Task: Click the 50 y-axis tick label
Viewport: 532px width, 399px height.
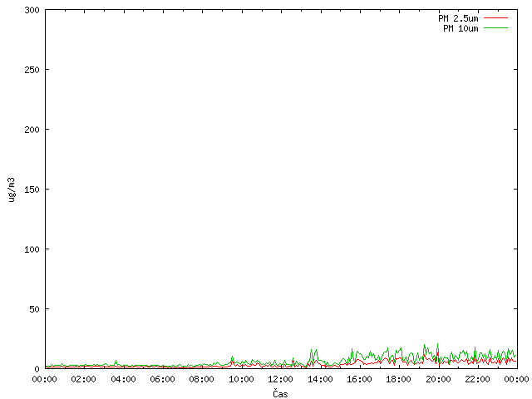Action: [34, 309]
